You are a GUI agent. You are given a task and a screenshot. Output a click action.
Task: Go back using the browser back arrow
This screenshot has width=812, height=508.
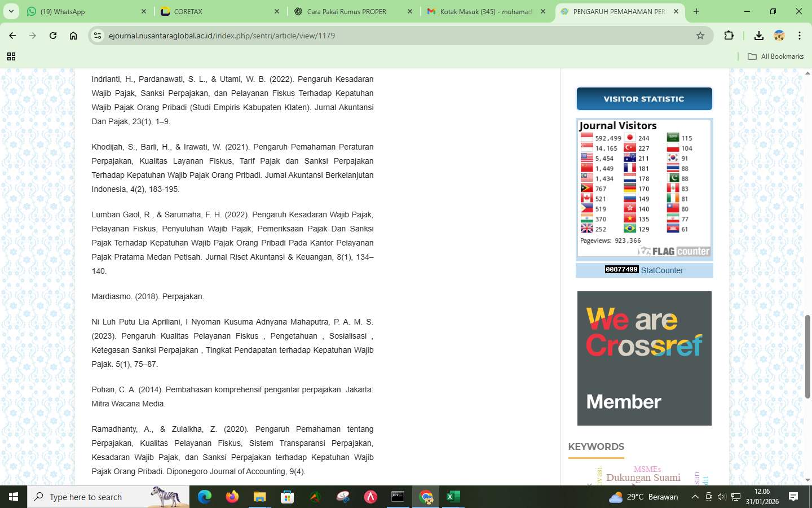12,36
